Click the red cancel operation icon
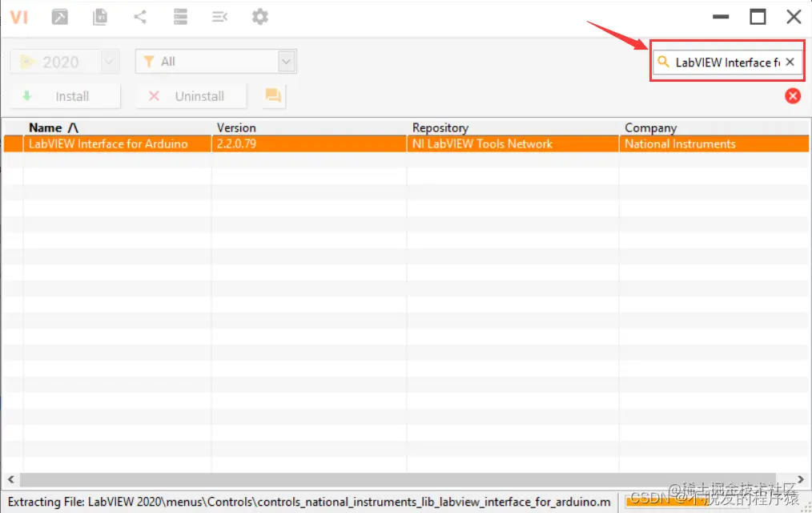This screenshot has width=812, height=513. click(793, 96)
